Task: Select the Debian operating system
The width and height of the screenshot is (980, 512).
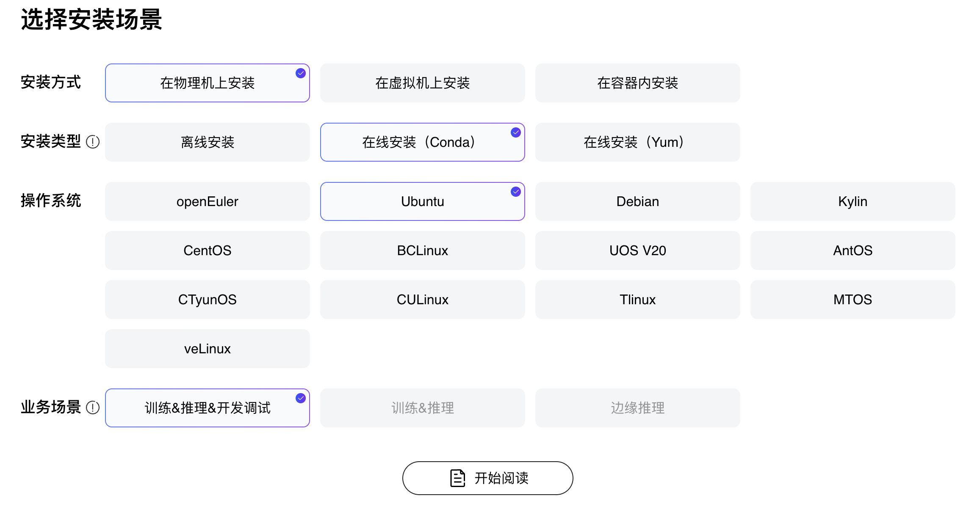Action: 637,201
